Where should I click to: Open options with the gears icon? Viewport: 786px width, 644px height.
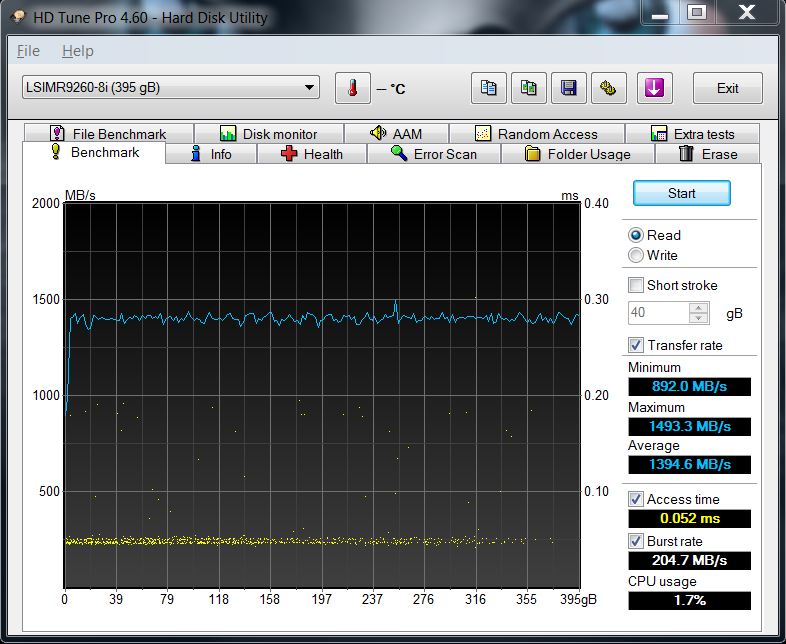pos(607,88)
